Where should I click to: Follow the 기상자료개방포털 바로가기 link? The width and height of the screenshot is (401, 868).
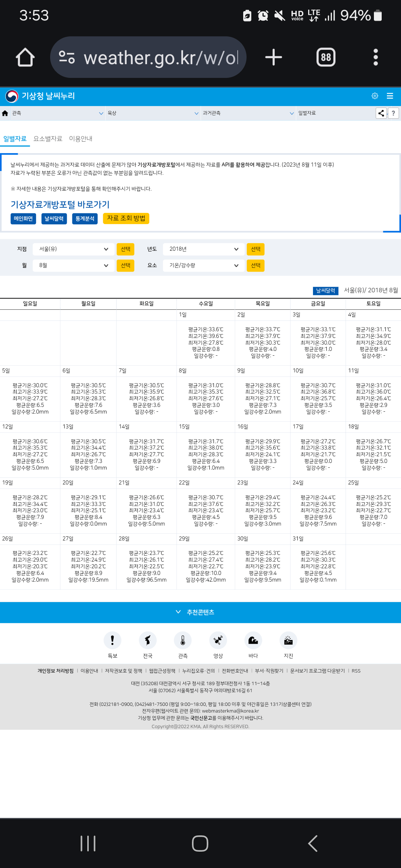(60, 205)
